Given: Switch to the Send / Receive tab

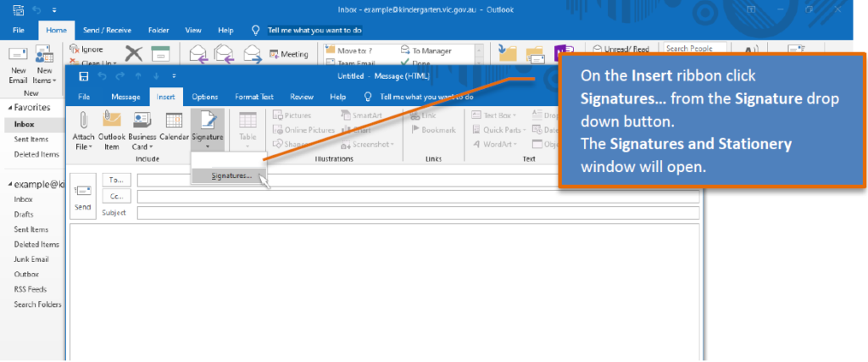Looking at the screenshot, I should click(x=107, y=31).
